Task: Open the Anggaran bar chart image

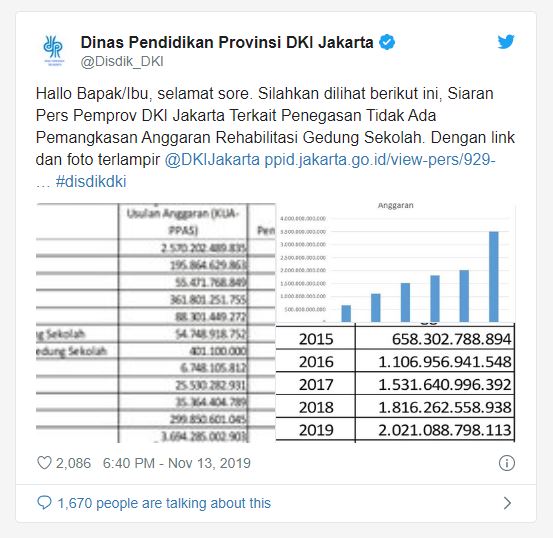Action: click(x=396, y=263)
